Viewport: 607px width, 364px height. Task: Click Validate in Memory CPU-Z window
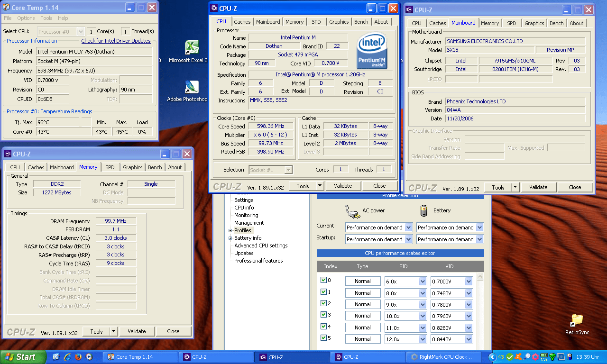pos(137,331)
